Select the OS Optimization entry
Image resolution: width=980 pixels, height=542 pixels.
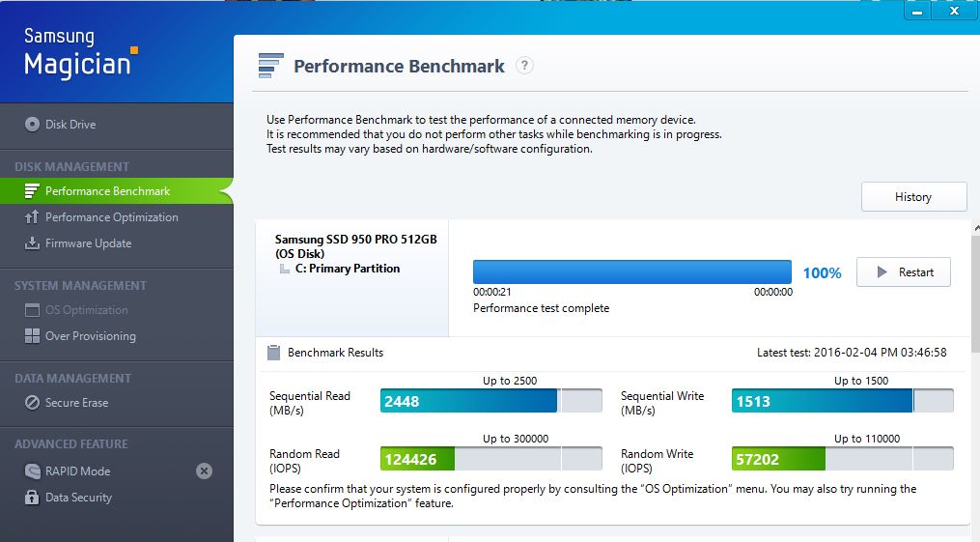click(86, 310)
